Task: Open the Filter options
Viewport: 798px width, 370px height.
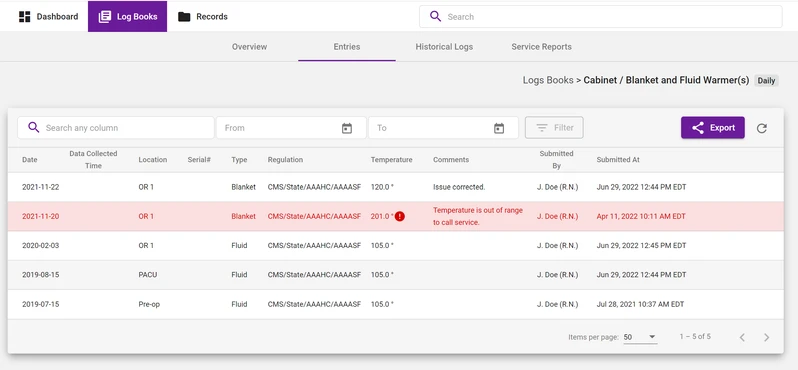Action: (x=554, y=128)
